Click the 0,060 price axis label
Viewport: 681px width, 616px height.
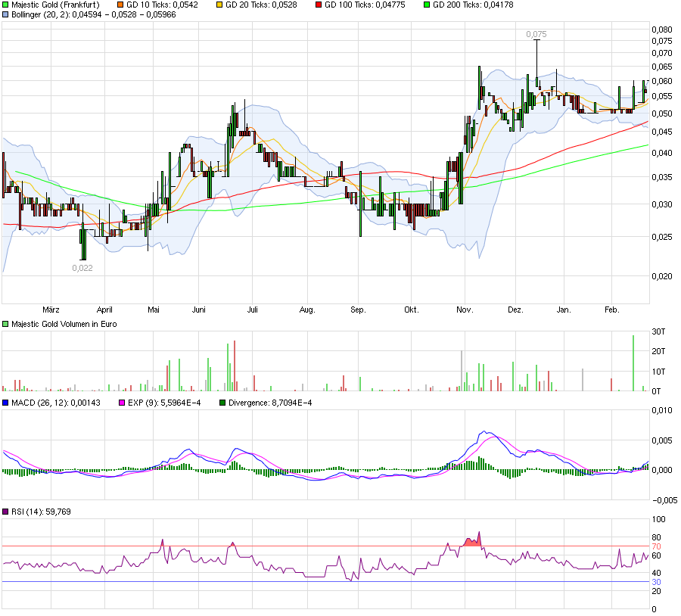(662, 81)
